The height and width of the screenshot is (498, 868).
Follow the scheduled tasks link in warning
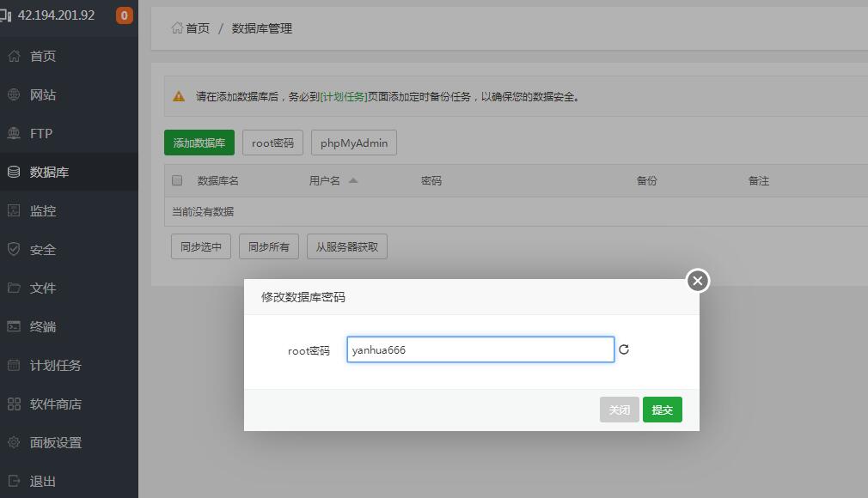344,97
